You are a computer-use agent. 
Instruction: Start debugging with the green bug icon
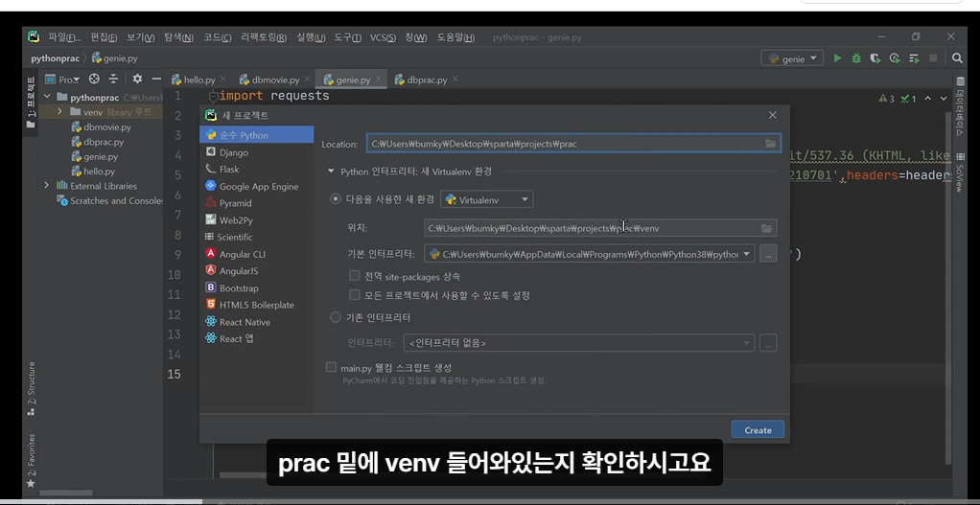click(x=856, y=58)
